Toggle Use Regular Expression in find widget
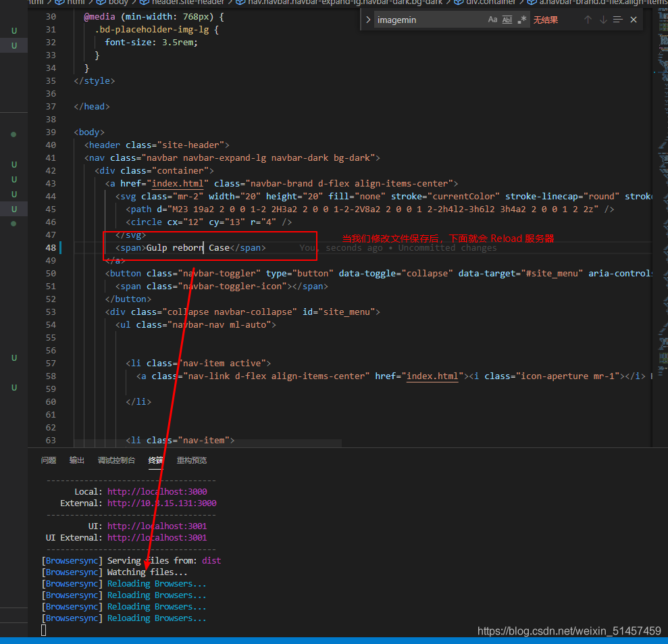Image resolution: width=668 pixels, height=644 pixels. click(x=522, y=20)
